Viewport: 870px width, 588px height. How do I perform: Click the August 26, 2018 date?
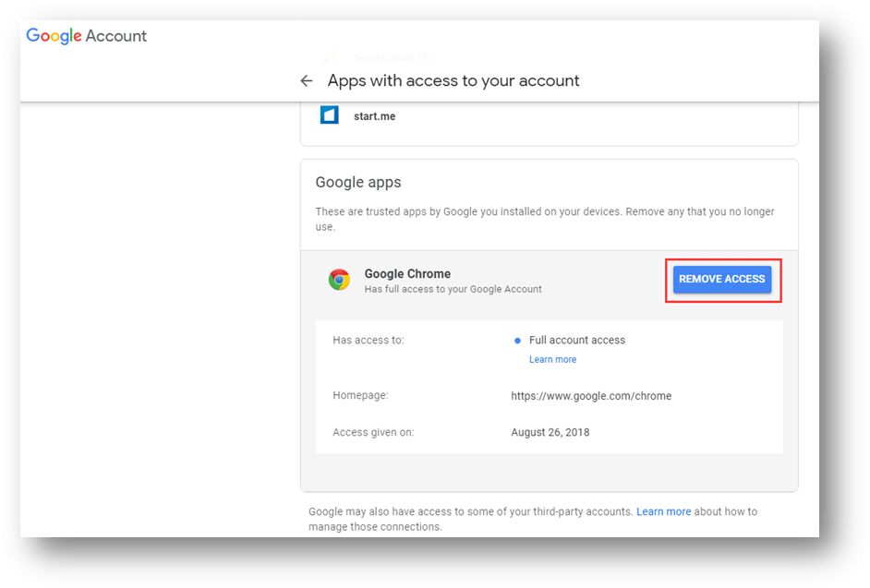pyautogui.click(x=550, y=432)
